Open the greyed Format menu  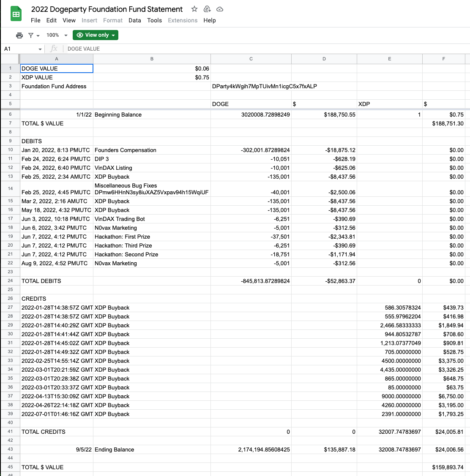tap(113, 20)
